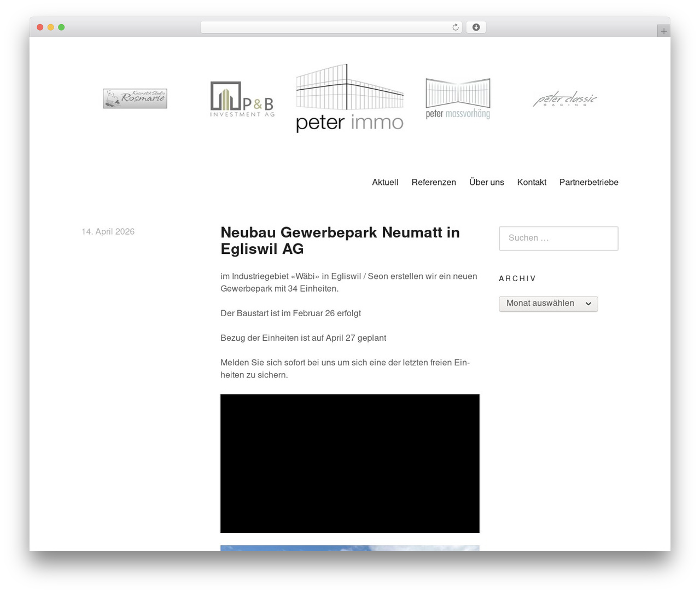
Task: Minimize the window with the yellow button
Action: pos(51,27)
